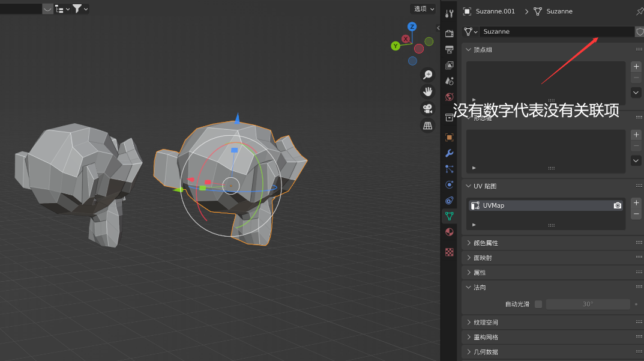The height and width of the screenshot is (361, 644).
Task: Add a new UV map with plus
Action: (636, 203)
